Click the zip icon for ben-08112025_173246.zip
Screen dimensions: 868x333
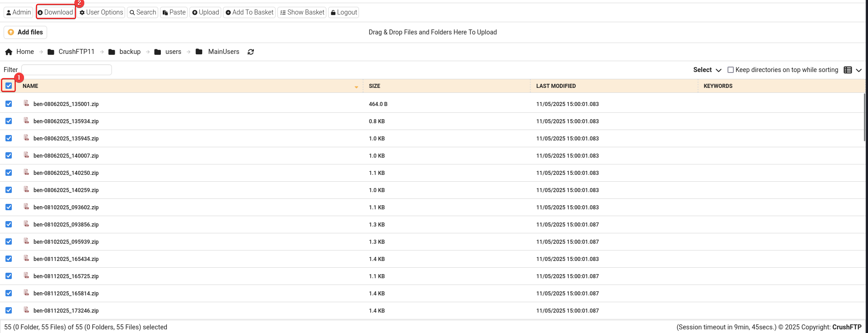pos(26,310)
